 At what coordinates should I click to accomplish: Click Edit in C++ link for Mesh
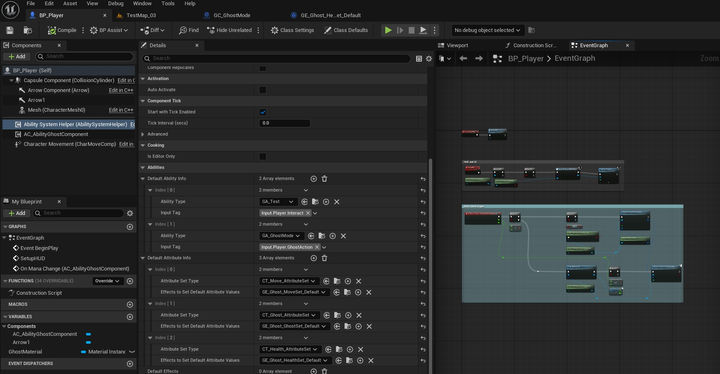pos(121,110)
